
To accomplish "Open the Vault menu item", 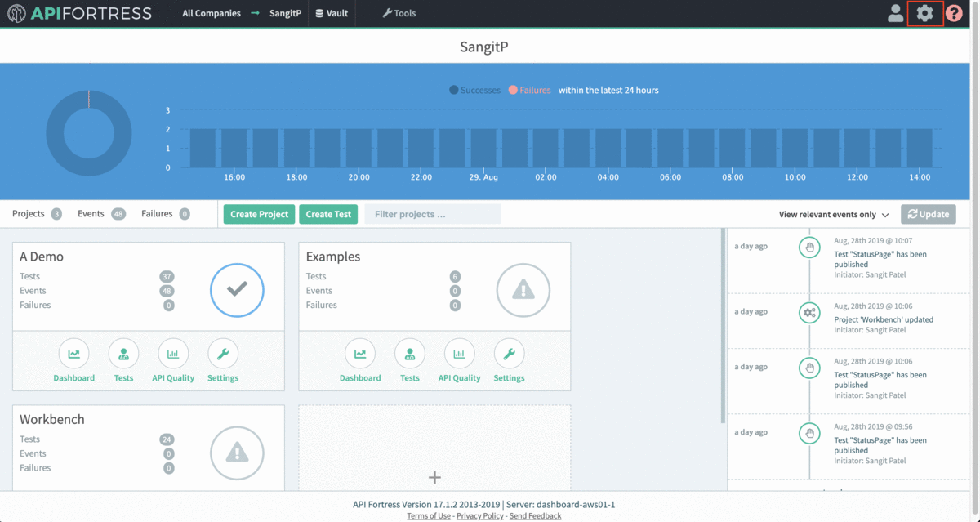I will click(332, 13).
